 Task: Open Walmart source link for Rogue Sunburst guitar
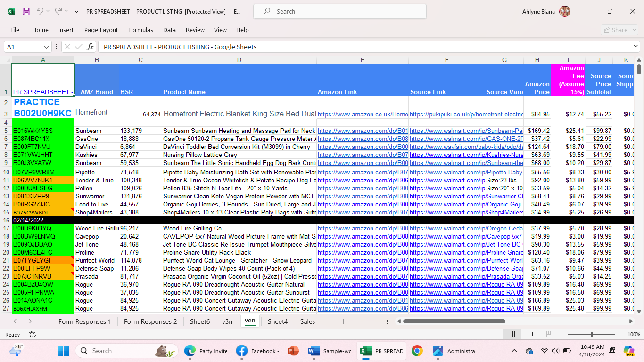466,292
